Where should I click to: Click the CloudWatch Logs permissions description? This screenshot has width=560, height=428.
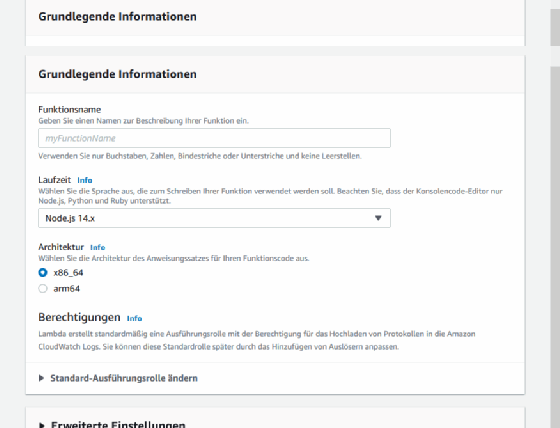257,340
